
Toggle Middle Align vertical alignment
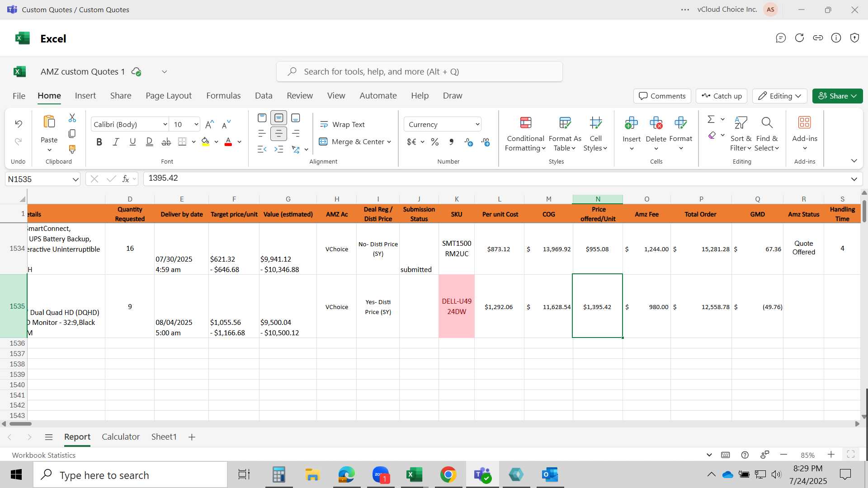click(x=279, y=118)
